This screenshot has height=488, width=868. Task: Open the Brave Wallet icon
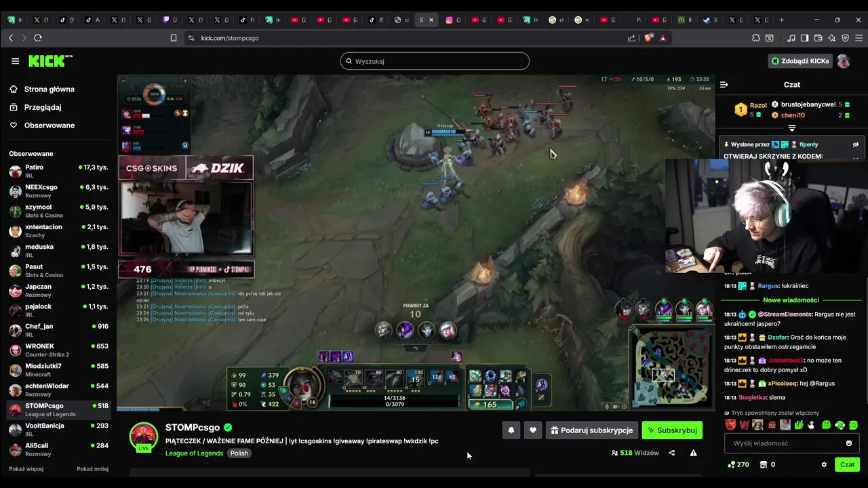(818, 38)
